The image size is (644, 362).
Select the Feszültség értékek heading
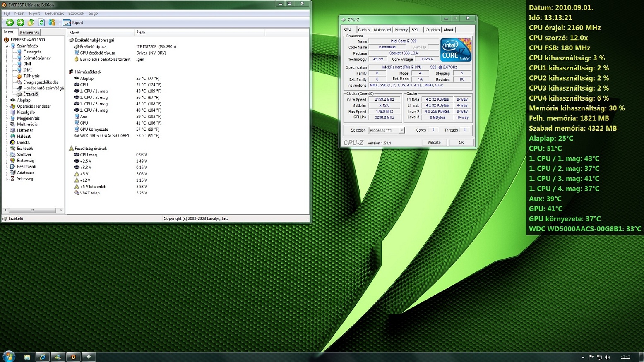[x=88, y=149]
